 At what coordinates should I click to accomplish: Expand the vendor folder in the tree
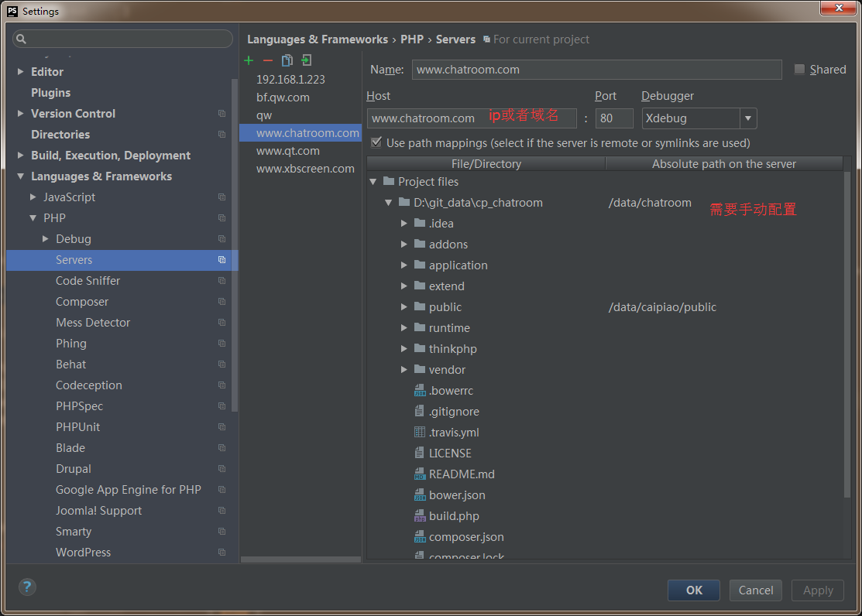(x=404, y=369)
